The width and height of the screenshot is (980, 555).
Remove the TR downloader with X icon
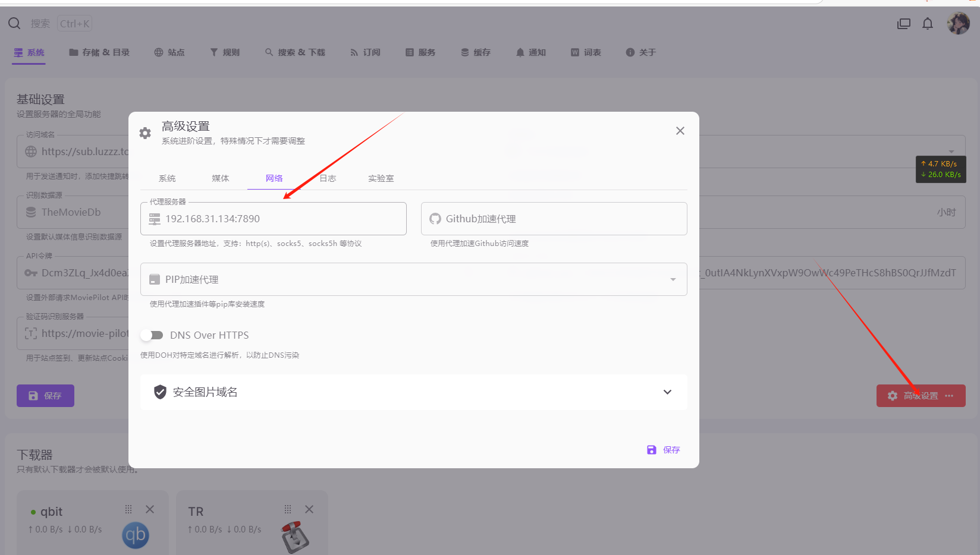[309, 509]
